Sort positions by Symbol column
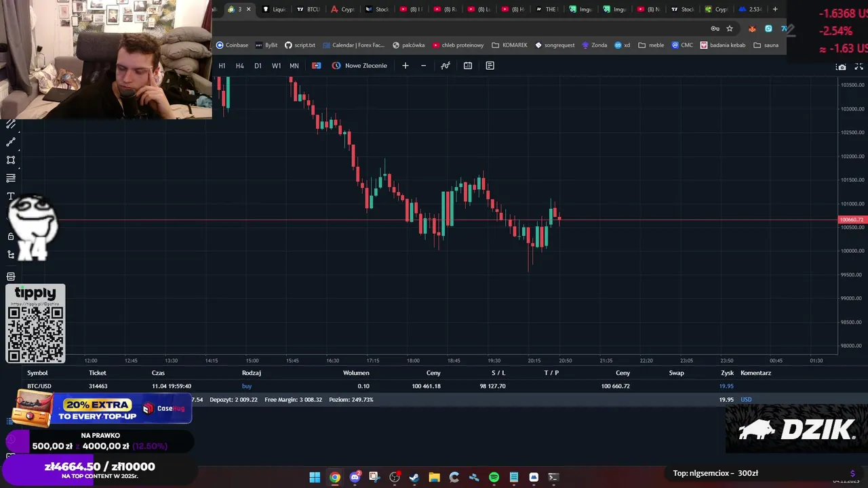The width and height of the screenshot is (868, 488). pos(37,373)
